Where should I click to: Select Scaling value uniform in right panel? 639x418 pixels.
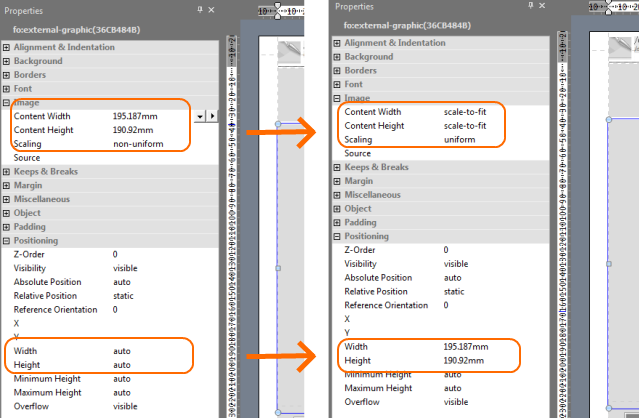pyautogui.click(x=460, y=139)
